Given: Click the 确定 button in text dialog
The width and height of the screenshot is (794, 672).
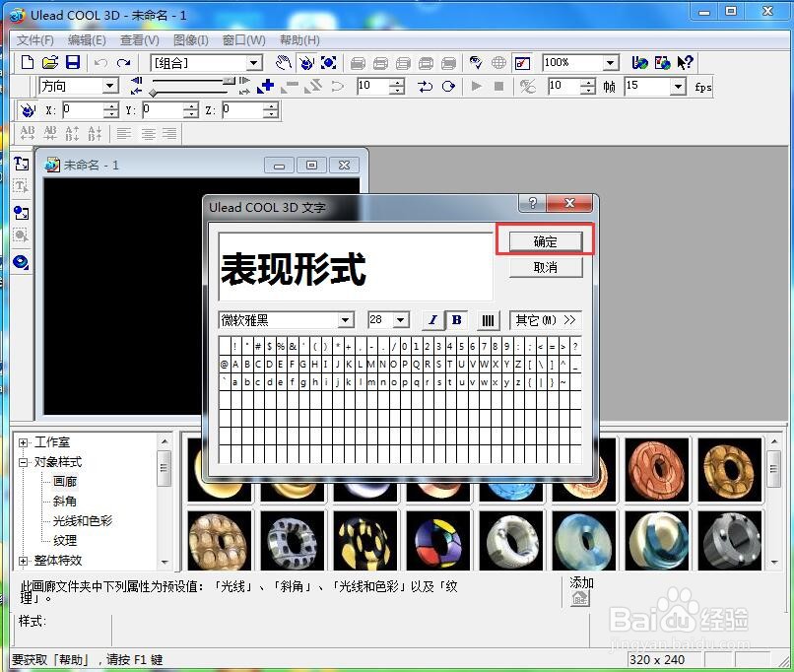Looking at the screenshot, I should (x=546, y=241).
